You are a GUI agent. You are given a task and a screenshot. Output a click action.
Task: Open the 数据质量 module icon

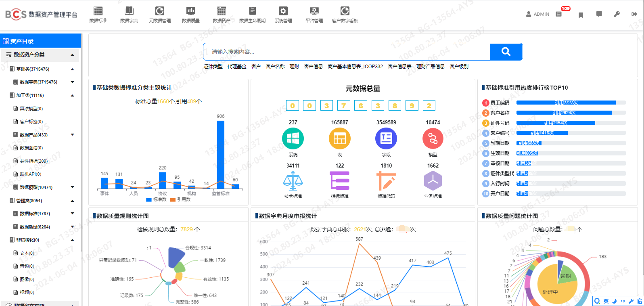point(191,11)
